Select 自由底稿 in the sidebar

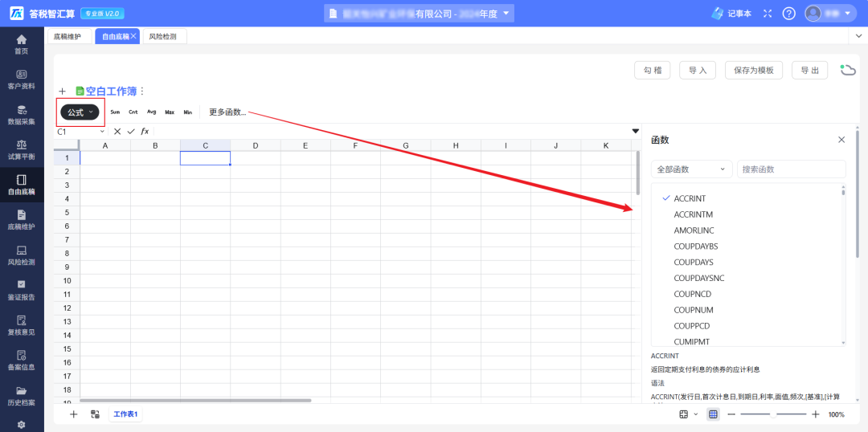[22, 185]
